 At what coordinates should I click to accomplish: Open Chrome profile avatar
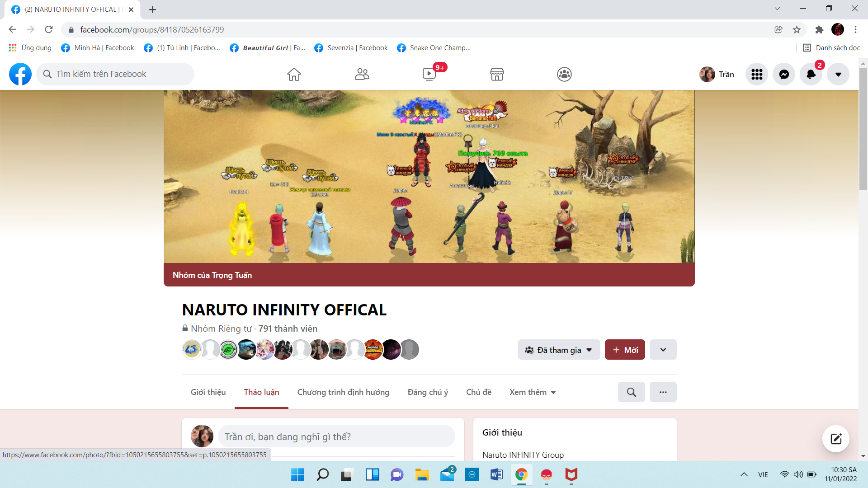(x=838, y=29)
